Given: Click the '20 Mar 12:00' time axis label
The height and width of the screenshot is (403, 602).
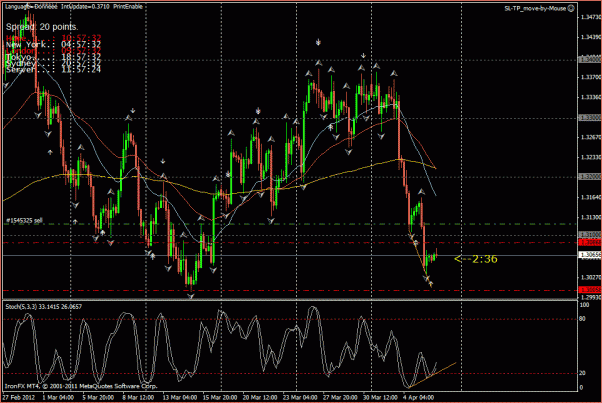Looking at the screenshot, I should click(x=260, y=397).
